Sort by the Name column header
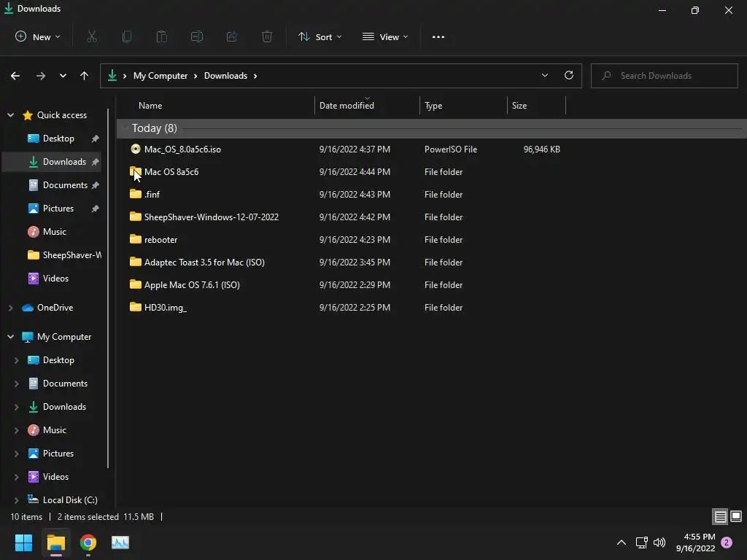The height and width of the screenshot is (560, 747). click(x=150, y=106)
